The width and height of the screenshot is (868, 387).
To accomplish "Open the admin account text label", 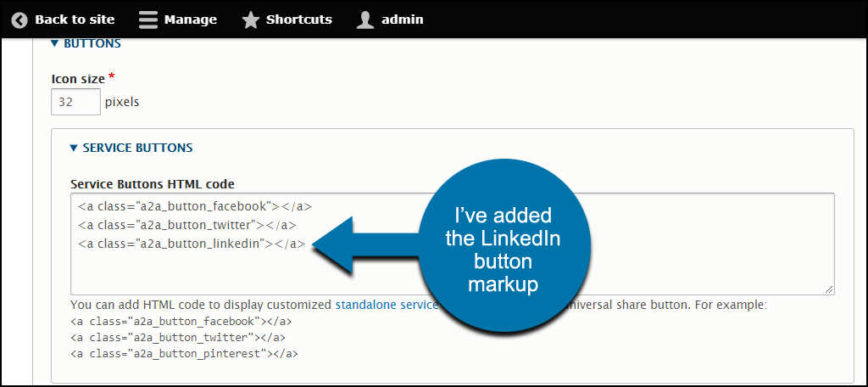I will click(x=403, y=20).
